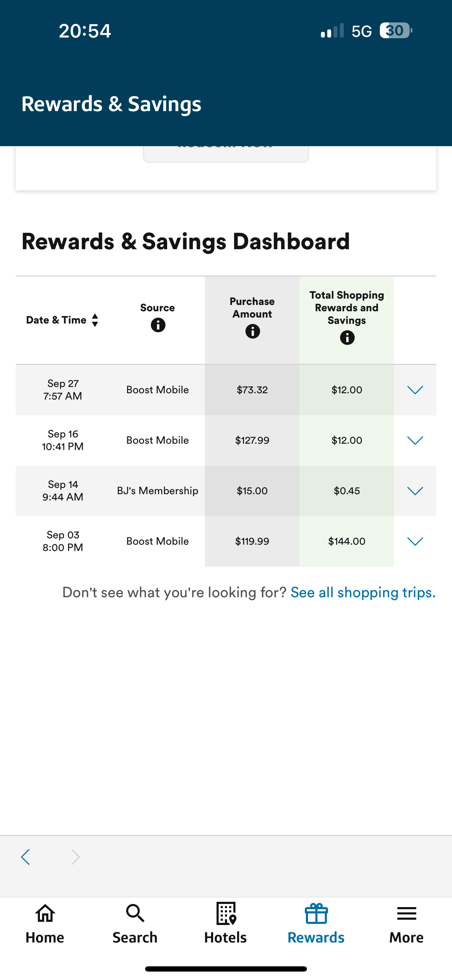Open the More menu
Image resolution: width=452 pixels, height=980 pixels.
click(406, 923)
